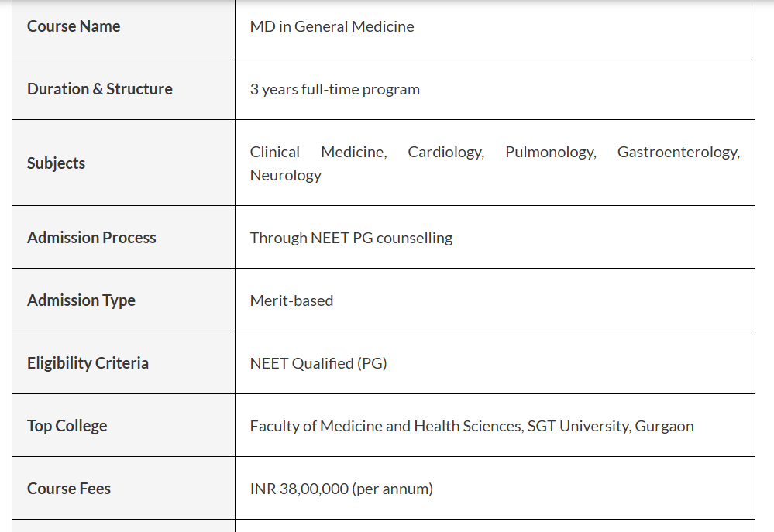Select the "Course Fees" row header
774x532 pixels.
(69, 489)
